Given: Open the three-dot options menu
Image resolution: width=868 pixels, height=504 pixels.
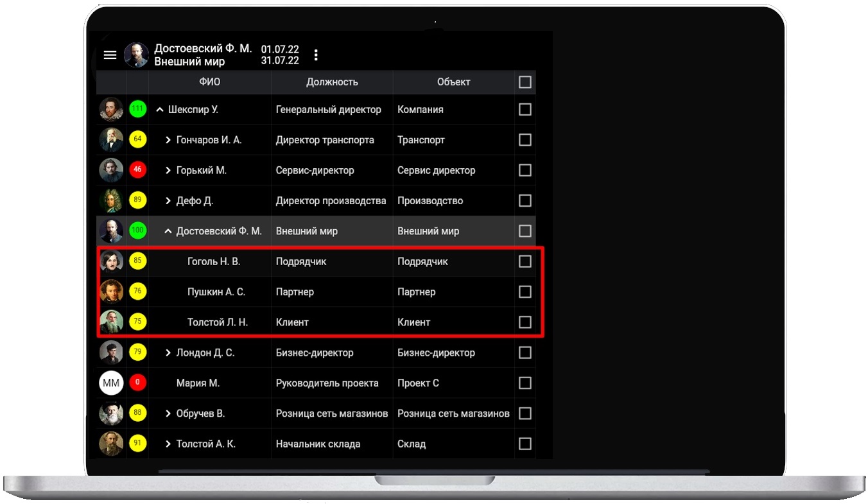Looking at the screenshot, I should tap(316, 55).
